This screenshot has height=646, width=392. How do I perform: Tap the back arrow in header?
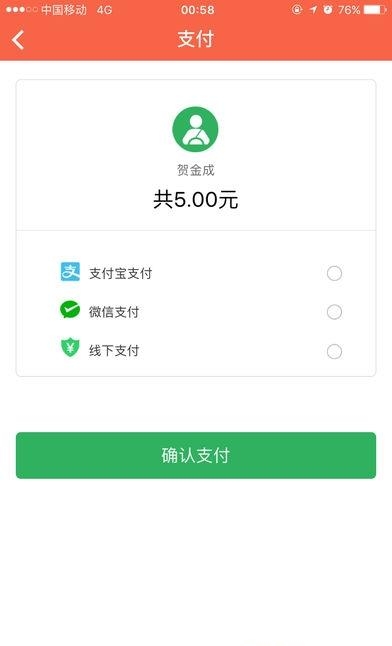point(18,40)
